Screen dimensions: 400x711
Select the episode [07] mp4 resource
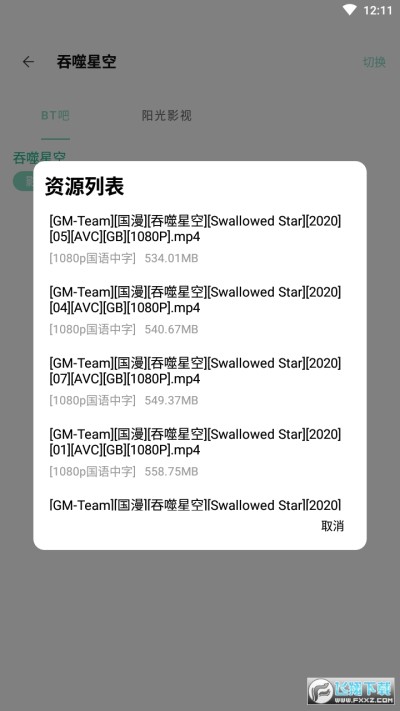point(195,381)
